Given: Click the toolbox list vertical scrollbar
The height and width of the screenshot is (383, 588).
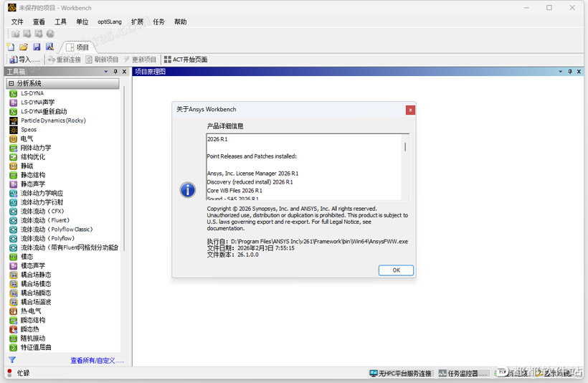Looking at the screenshot, I should tap(123, 168).
